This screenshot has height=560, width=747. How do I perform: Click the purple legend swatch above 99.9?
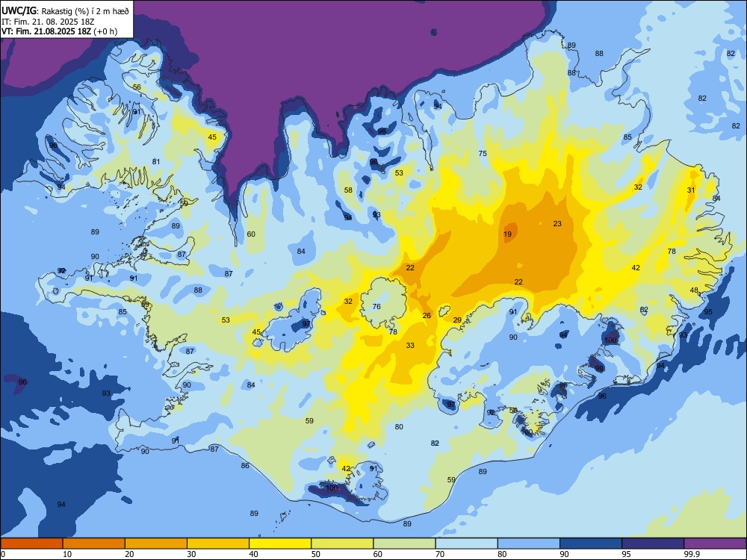[715, 544]
